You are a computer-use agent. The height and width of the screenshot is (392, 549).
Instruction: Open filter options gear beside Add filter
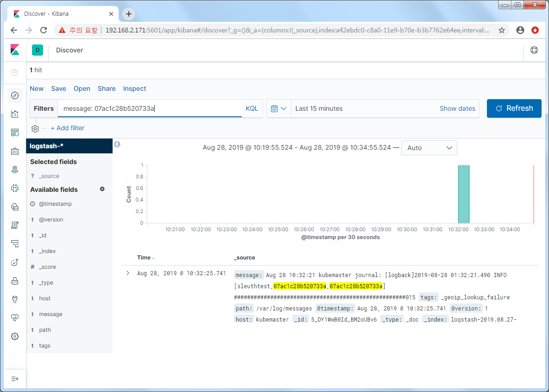[x=35, y=128]
